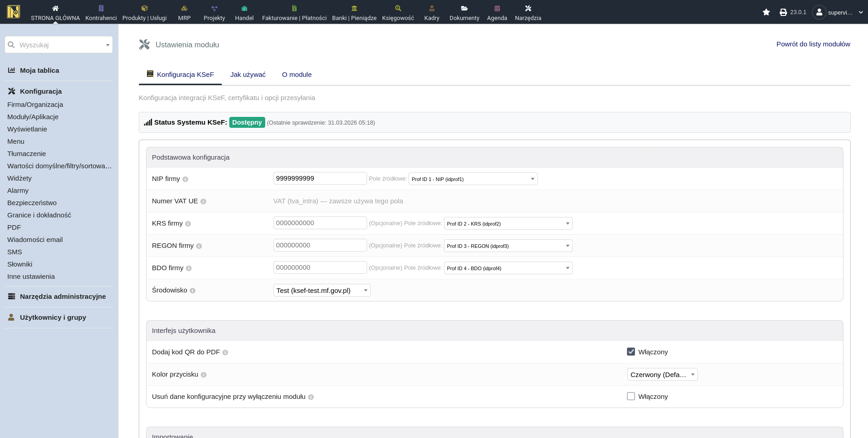Switch to the O module tab

[297, 75]
